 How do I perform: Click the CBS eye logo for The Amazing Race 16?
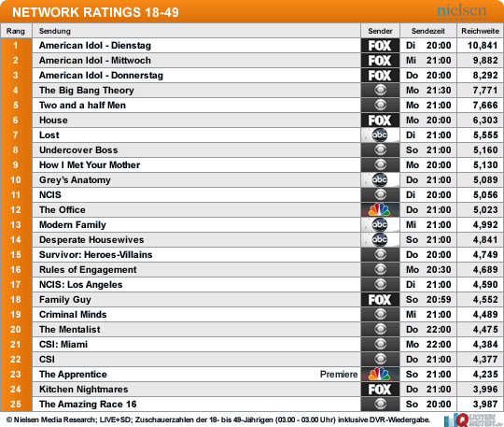click(x=380, y=405)
